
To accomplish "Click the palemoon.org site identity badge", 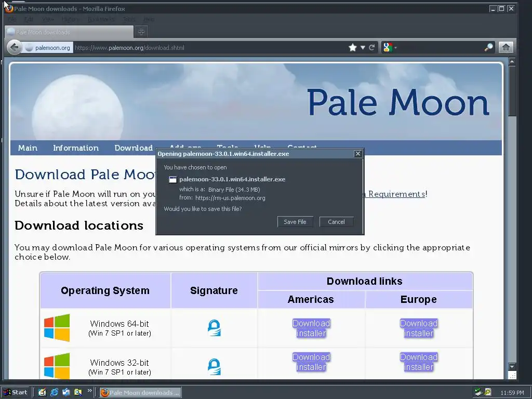I will tap(48, 48).
